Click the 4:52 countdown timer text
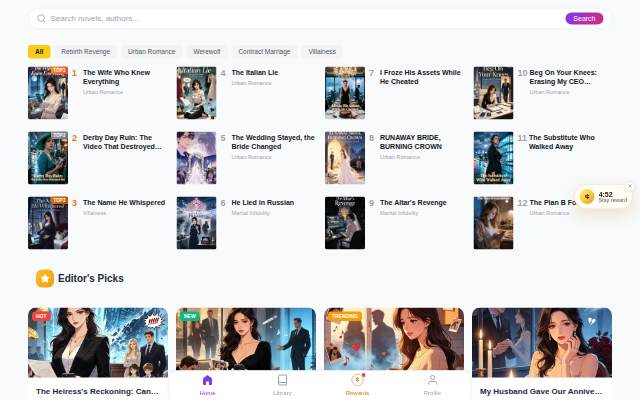This screenshot has height=400, width=640. [x=605, y=194]
